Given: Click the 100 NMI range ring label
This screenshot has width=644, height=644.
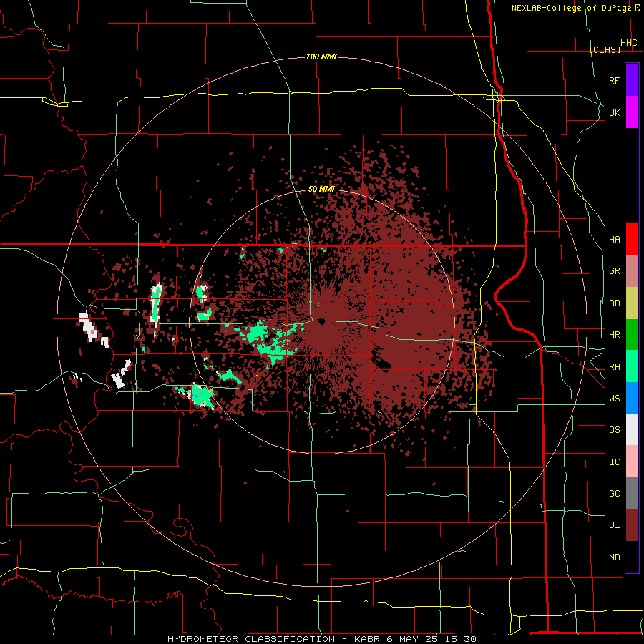Looking at the screenshot, I should [x=321, y=57].
